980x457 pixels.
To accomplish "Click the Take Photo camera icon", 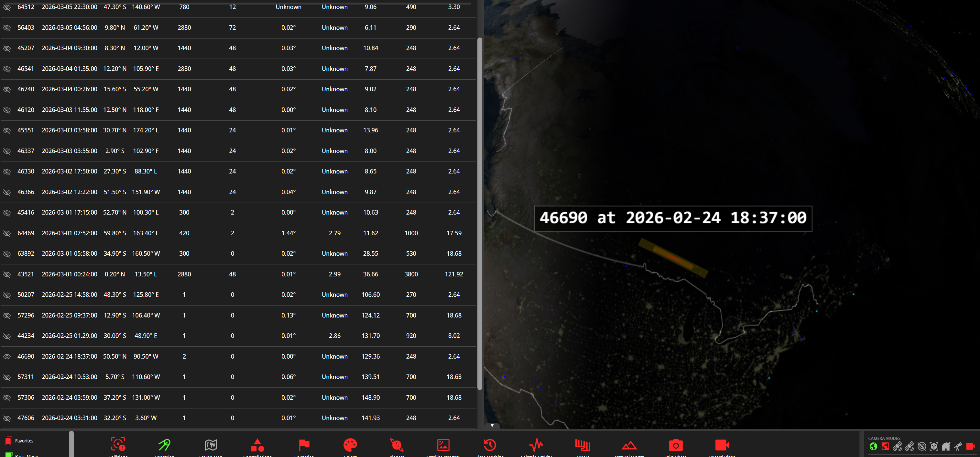I will pos(676,444).
